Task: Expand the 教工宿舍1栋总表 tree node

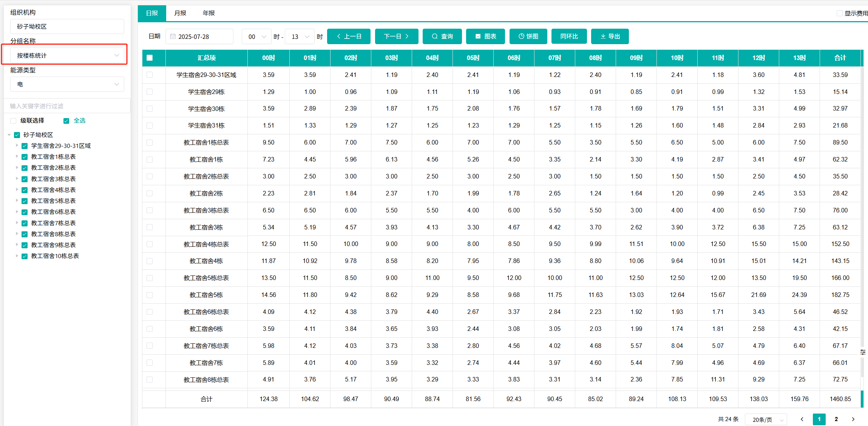Action: point(17,156)
